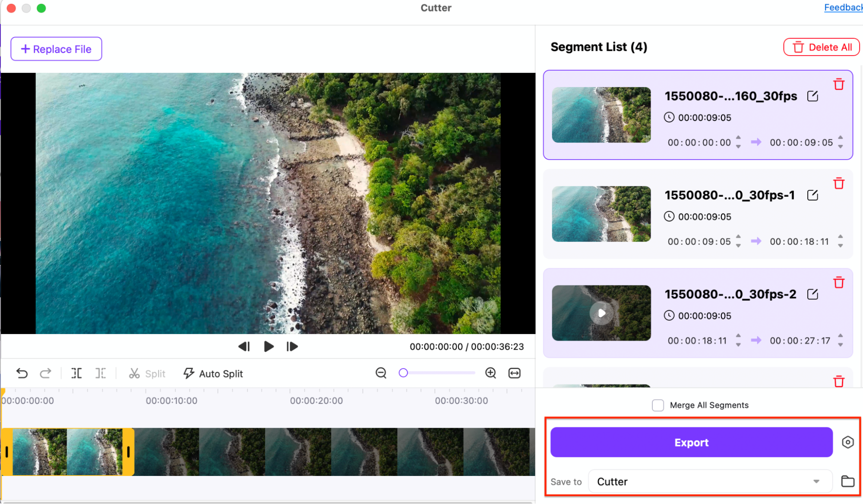Open export settings via the hexagon gear icon

[847, 442]
